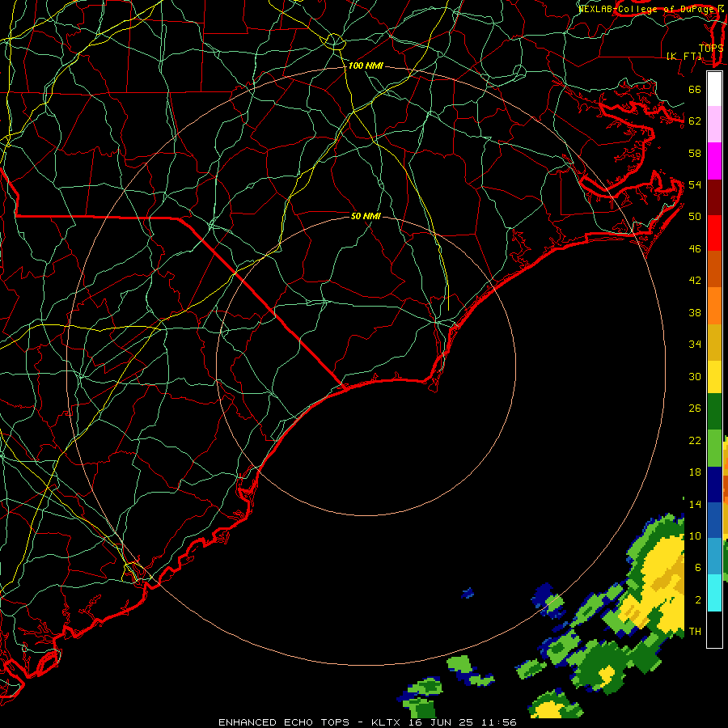Click the '46' legend value
The height and width of the screenshot is (728, 728).
695,249
